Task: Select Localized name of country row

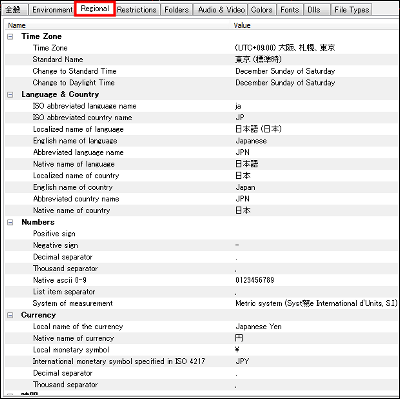Action: (x=202, y=176)
